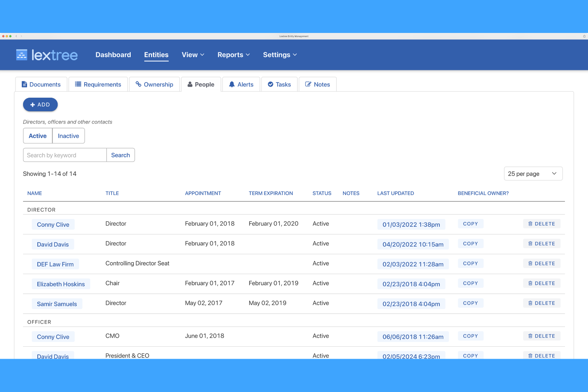This screenshot has width=588, height=392.
Task: Click the lextree logo icon
Action: click(21, 54)
